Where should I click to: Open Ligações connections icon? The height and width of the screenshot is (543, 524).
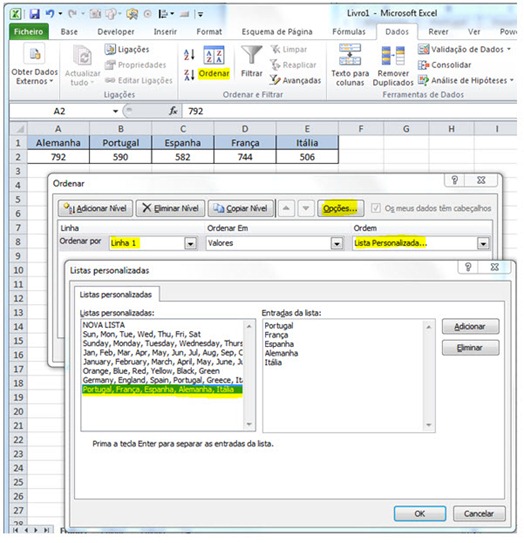point(110,50)
